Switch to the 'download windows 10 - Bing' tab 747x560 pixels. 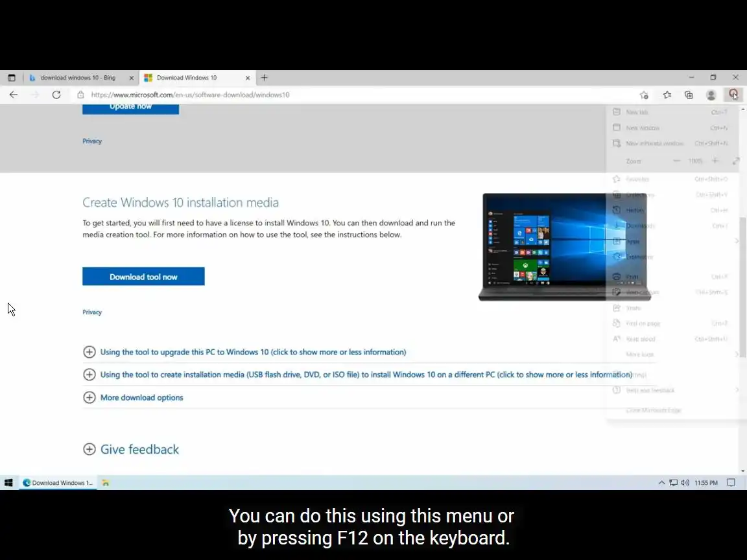[80, 78]
